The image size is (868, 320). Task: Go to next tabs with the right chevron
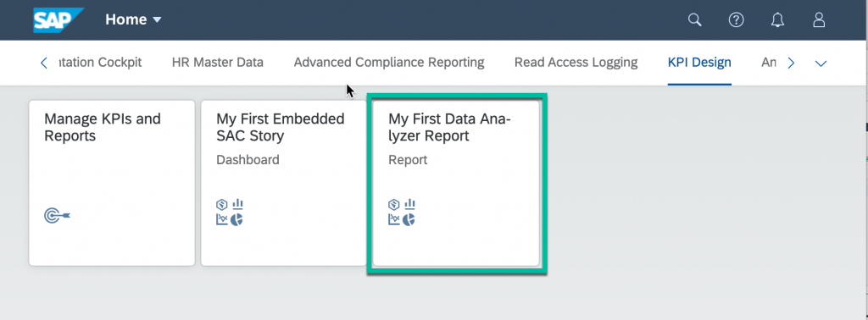(791, 63)
